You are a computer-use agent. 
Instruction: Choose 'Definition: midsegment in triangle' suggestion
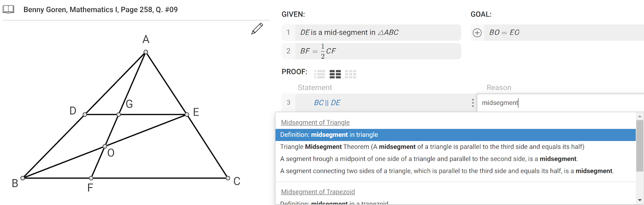pos(329,135)
